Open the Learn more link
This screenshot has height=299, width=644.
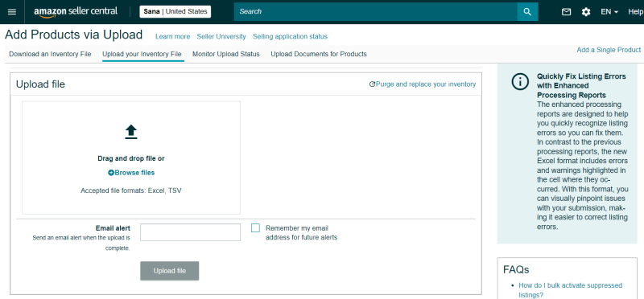172,36
